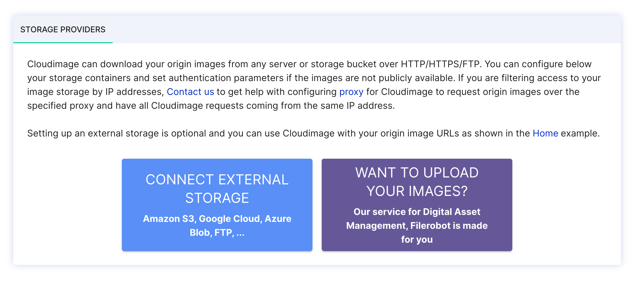Click "Digital Asset" text in the purple card

point(452,212)
